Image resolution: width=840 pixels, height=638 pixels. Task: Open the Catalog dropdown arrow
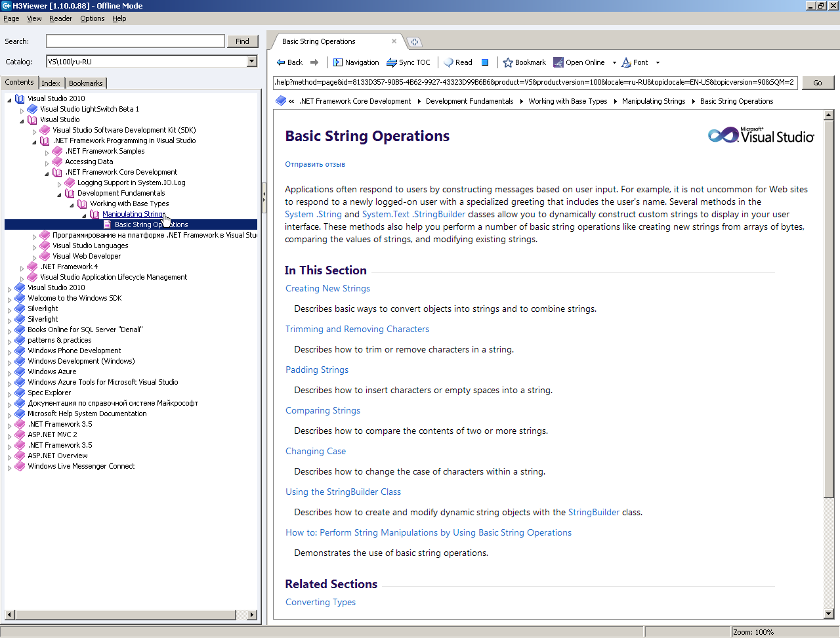(251, 61)
